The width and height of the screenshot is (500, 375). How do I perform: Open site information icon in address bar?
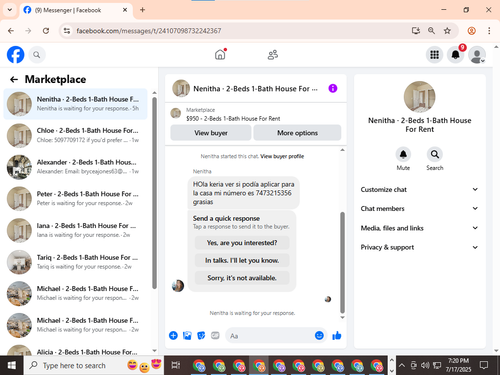click(67, 31)
